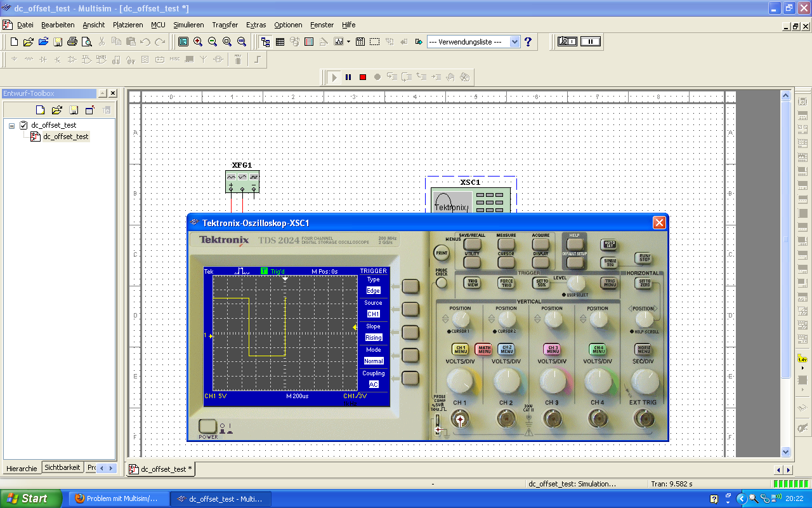
Task: Toggle the pink CH3 MENU button
Action: pos(552,349)
